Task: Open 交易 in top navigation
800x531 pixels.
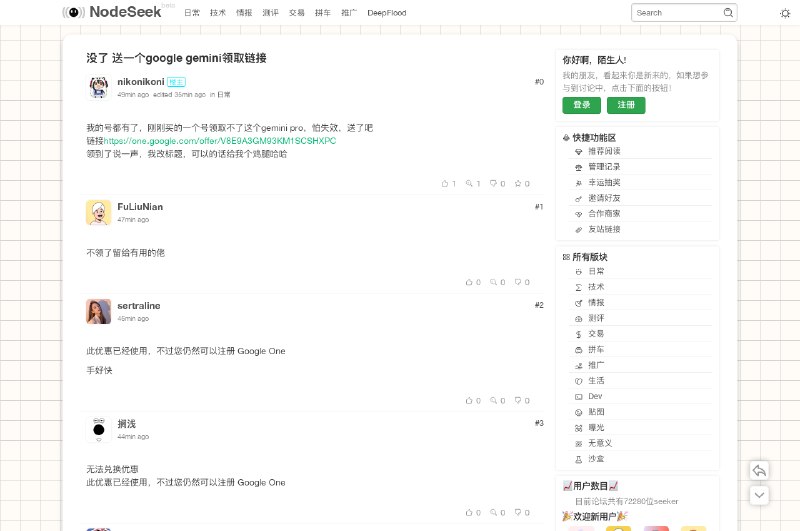Action: pyautogui.click(x=297, y=13)
